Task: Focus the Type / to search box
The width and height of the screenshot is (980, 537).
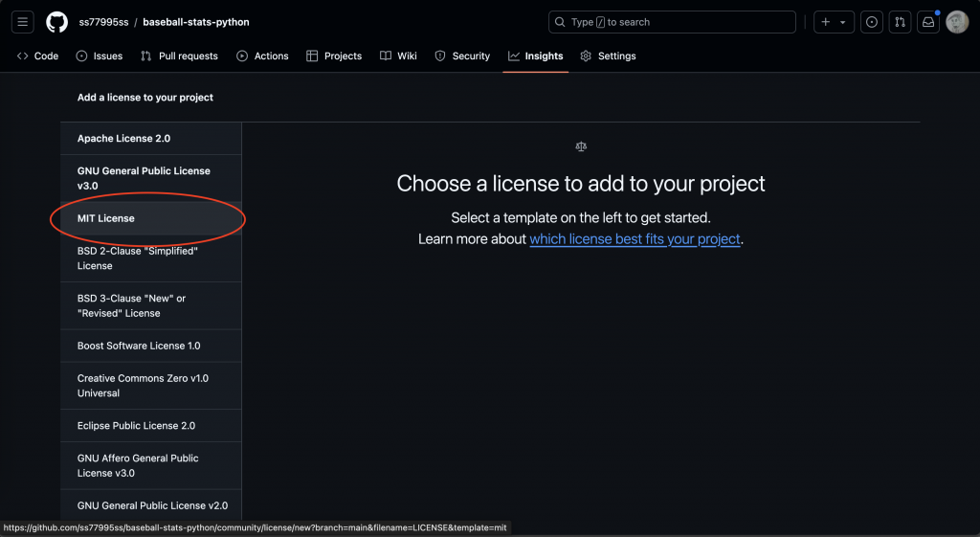Action: pyautogui.click(x=672, y=22)
